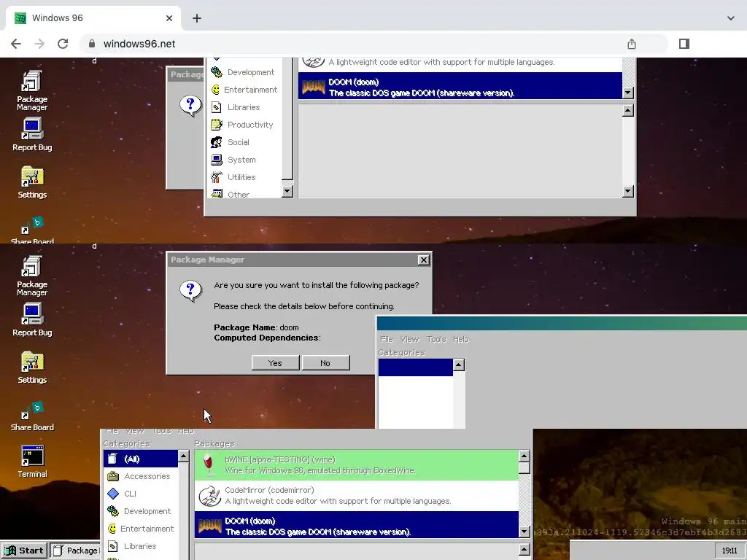
Task: Select the Productivity category label
Action: (x=250, y=125)
